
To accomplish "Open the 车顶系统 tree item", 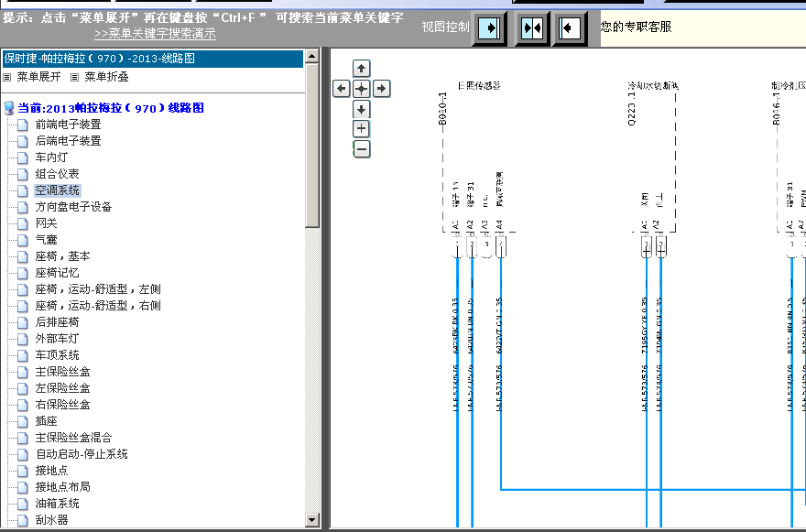I will pyautogui.click(x=57, y=355).
